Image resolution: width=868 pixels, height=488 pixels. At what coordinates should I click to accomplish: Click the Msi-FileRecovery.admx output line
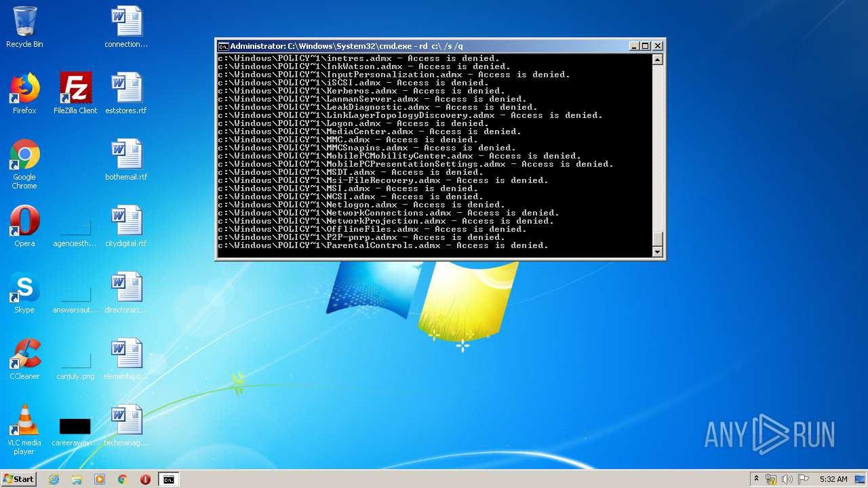point(383,180)
